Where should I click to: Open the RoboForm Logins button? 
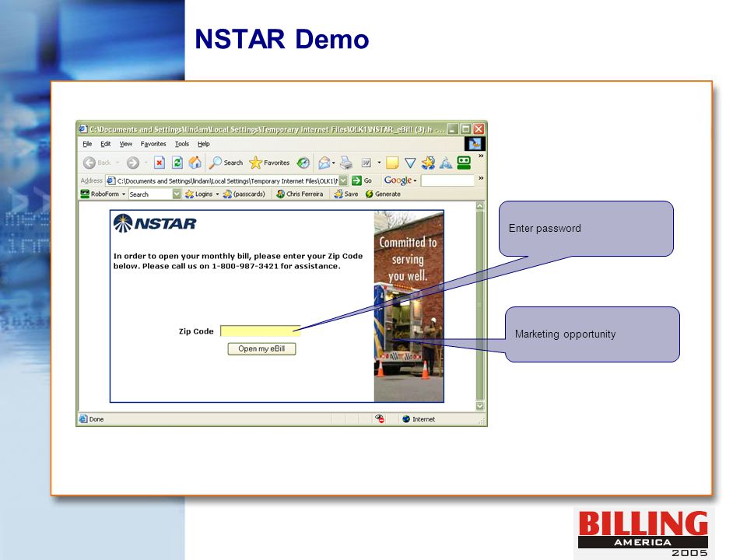199,194
